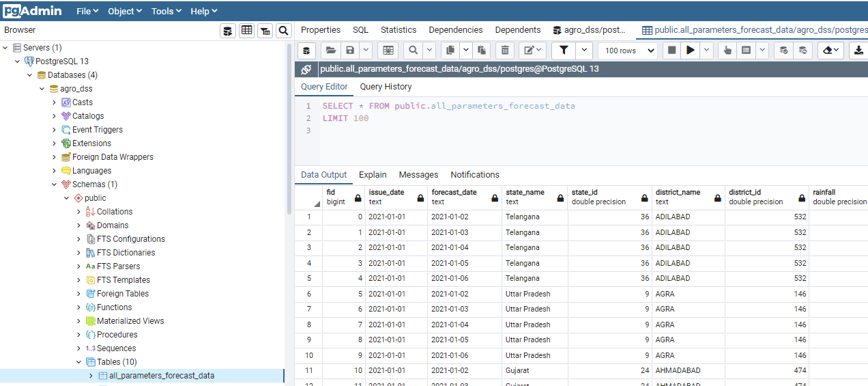Open the Query History tab
Image resolution: width=868 pixels, height=386 pixels.
pos(386,87)
